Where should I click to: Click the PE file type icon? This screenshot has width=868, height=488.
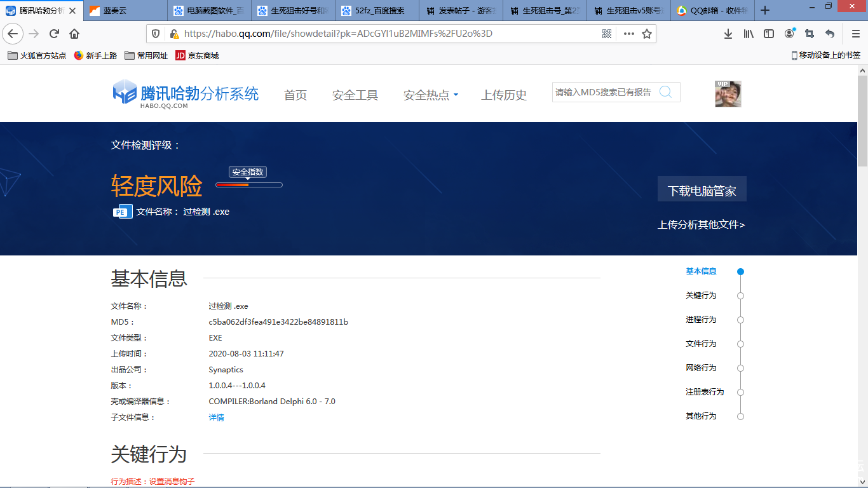pos(123,212)
